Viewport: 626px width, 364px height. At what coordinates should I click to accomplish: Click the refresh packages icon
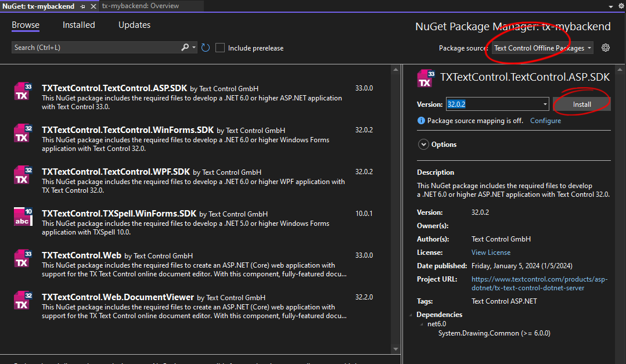click(x=205, y=48)
